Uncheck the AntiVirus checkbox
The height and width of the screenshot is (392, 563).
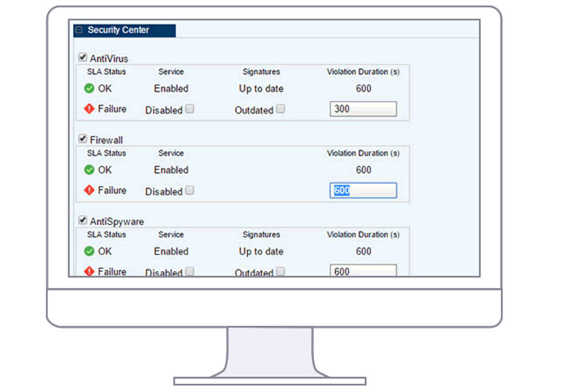point(83,57)
